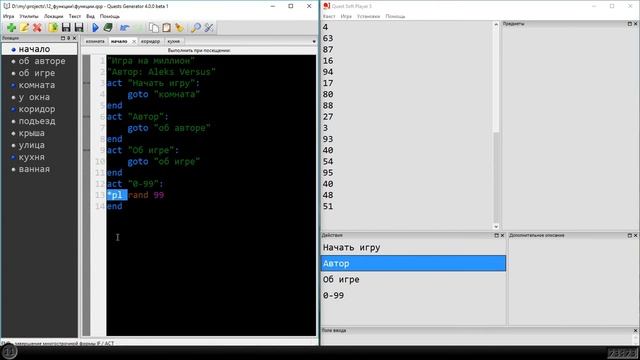This screenshot has height=360, width=640.
Task: Select location 'у окна' in the list
Action: coord(39,97)
